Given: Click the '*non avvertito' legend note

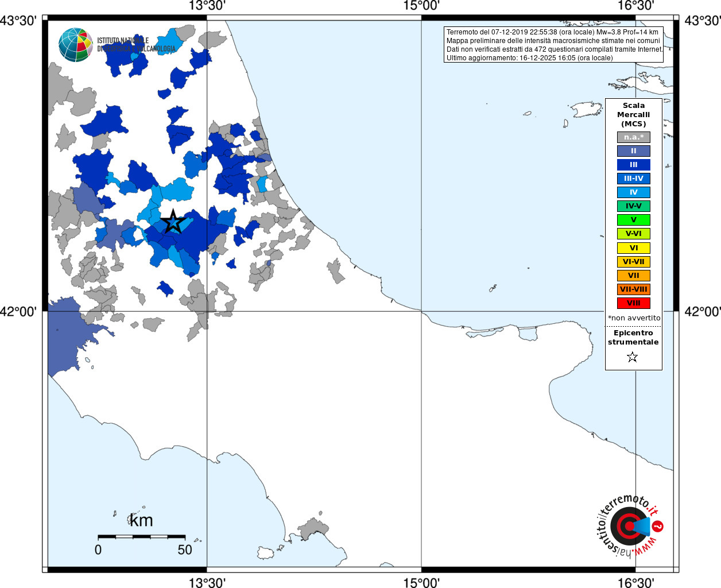Looking at the screenshot, I should [x=634, y=318].
